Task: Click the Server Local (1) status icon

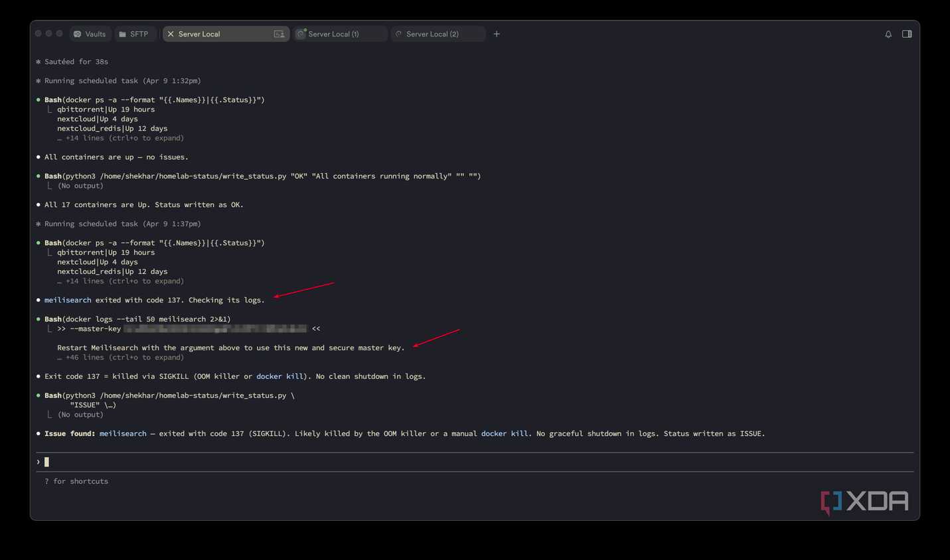Action: [301, 34]
